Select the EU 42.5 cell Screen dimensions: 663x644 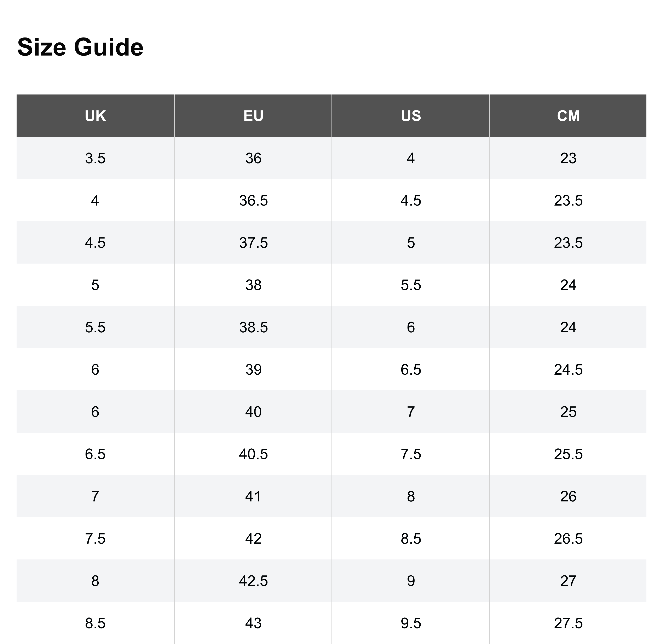tap(253, 581)
